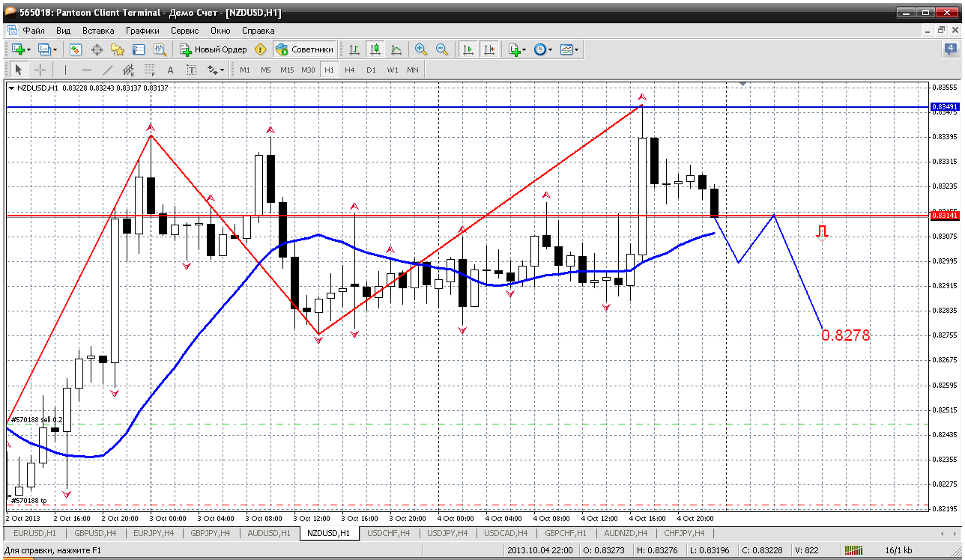Switch to D1 timeframe
Image resolution: width=965 pixels, height=560 pixels.
(x=371, y=70)
